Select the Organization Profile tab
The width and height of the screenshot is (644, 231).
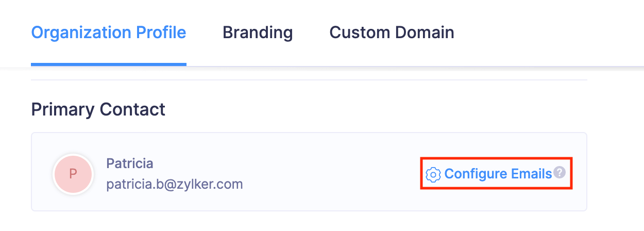(x=109, y=32)
